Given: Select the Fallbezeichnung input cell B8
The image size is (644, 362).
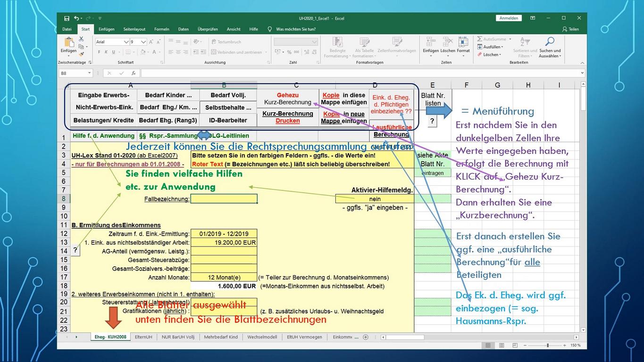Looking at the screenshot, I should click(224, 199).
